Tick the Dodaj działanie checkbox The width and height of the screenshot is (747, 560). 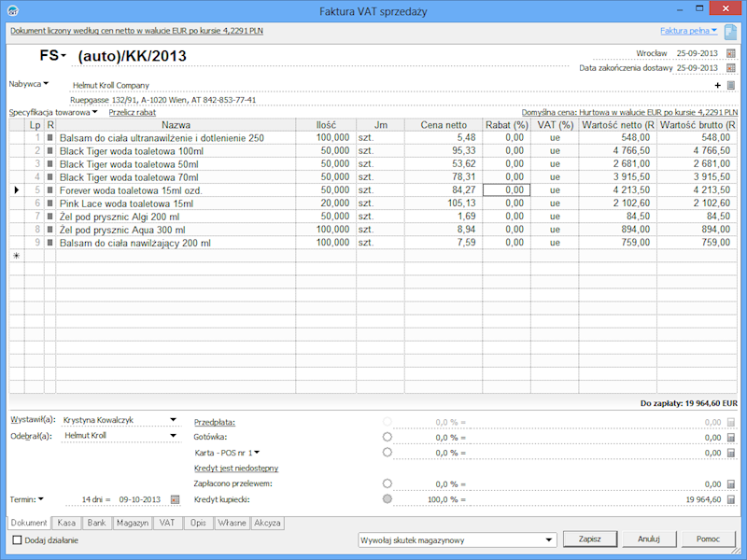(x=17, y=540)
